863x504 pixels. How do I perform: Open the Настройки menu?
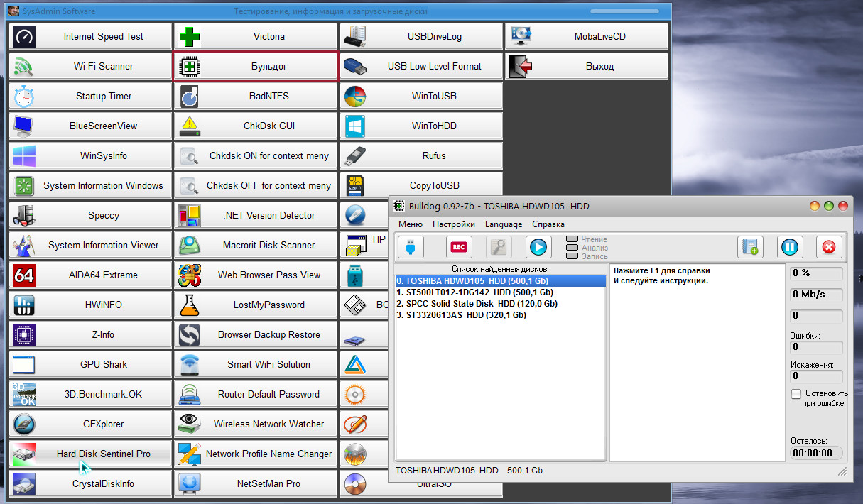[454, 224]
